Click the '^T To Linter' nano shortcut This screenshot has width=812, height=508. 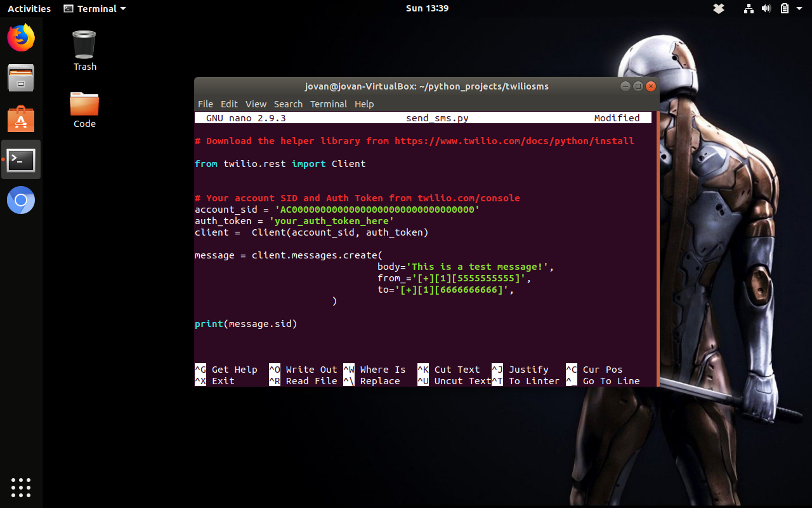[526, 381]
